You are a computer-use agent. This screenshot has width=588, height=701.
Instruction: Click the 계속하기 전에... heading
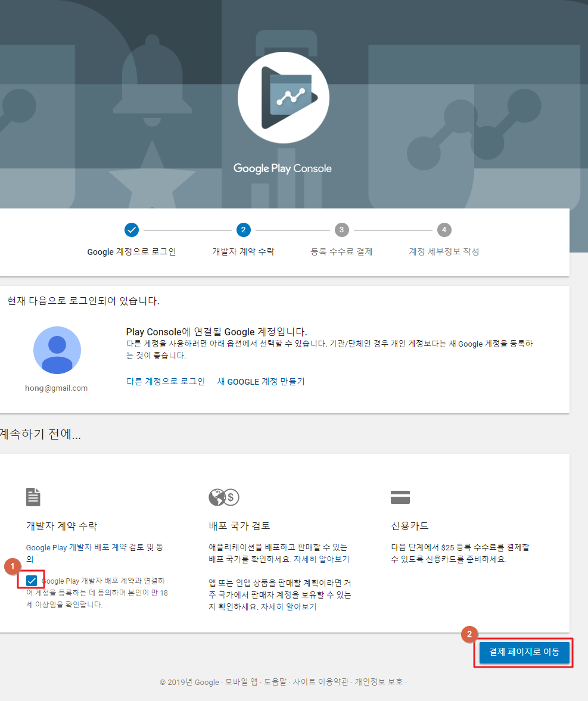41,434
